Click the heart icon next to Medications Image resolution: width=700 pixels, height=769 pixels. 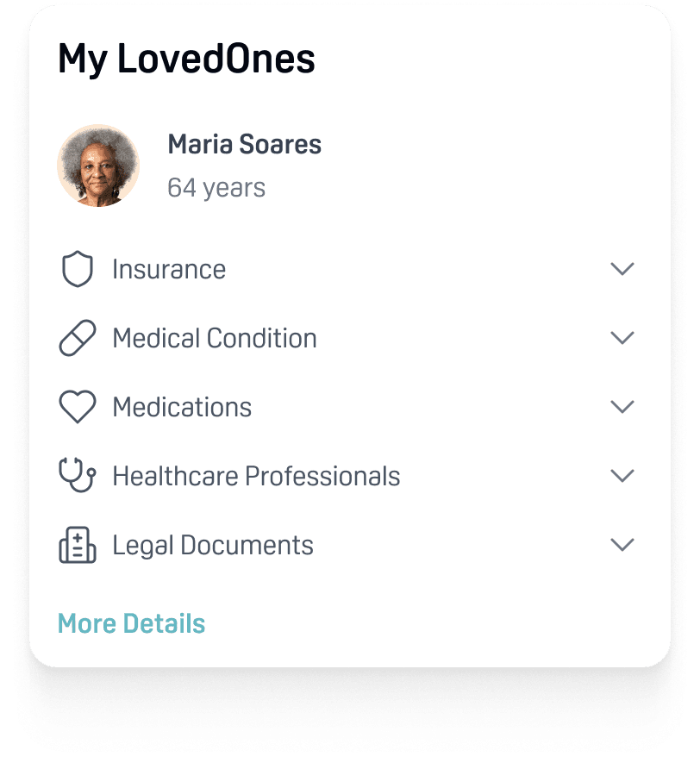pyautogui.click(x=77, y=406)
